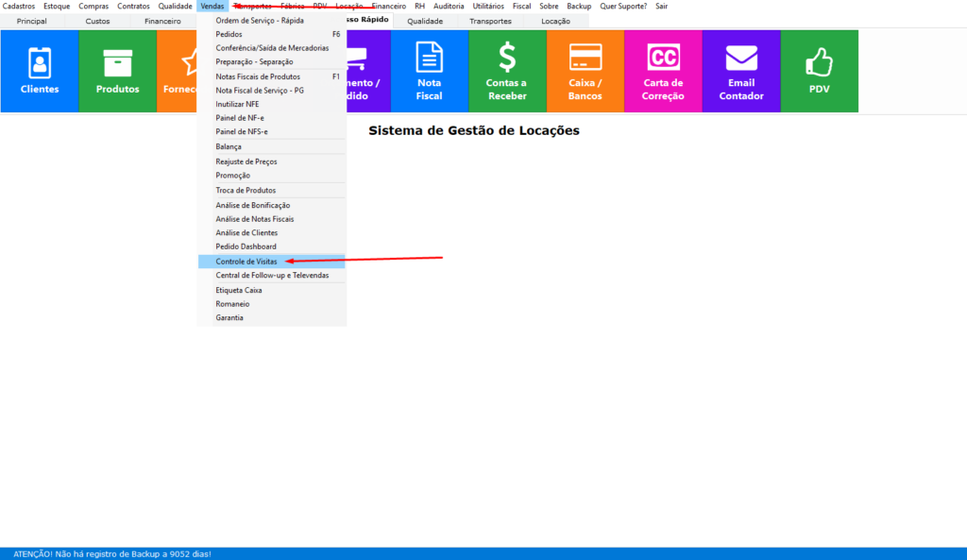Open Carta de Correção CC icon

(x=663, y=58)
